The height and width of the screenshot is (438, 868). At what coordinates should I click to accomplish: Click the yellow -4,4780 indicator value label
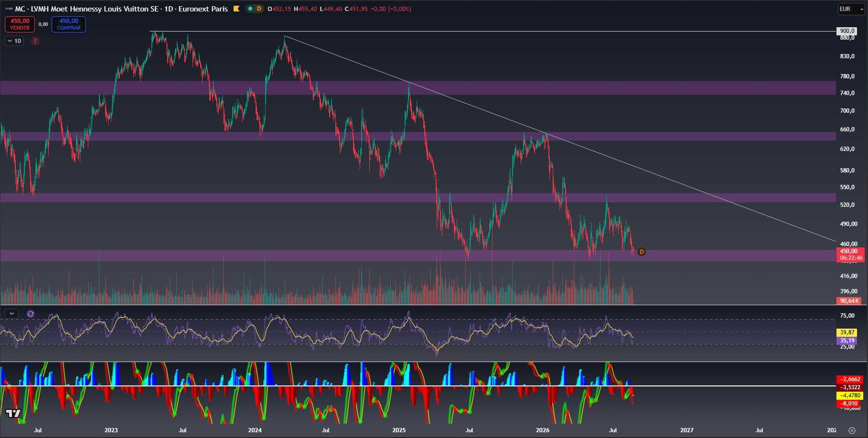850,395
